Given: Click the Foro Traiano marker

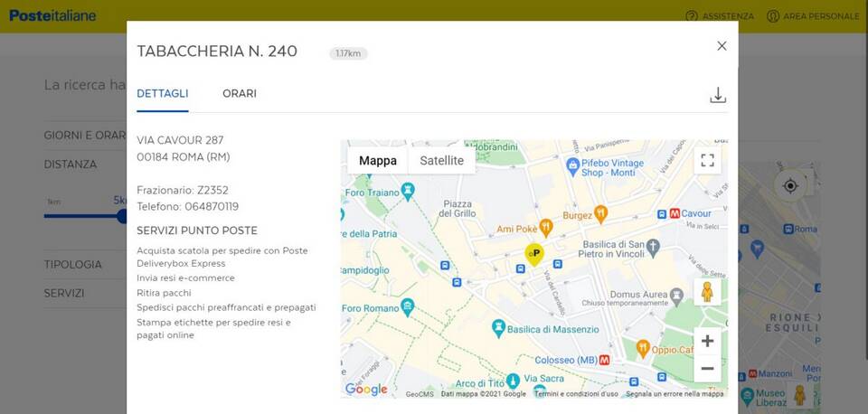Looking at the screenshot, I should point(408,191).
